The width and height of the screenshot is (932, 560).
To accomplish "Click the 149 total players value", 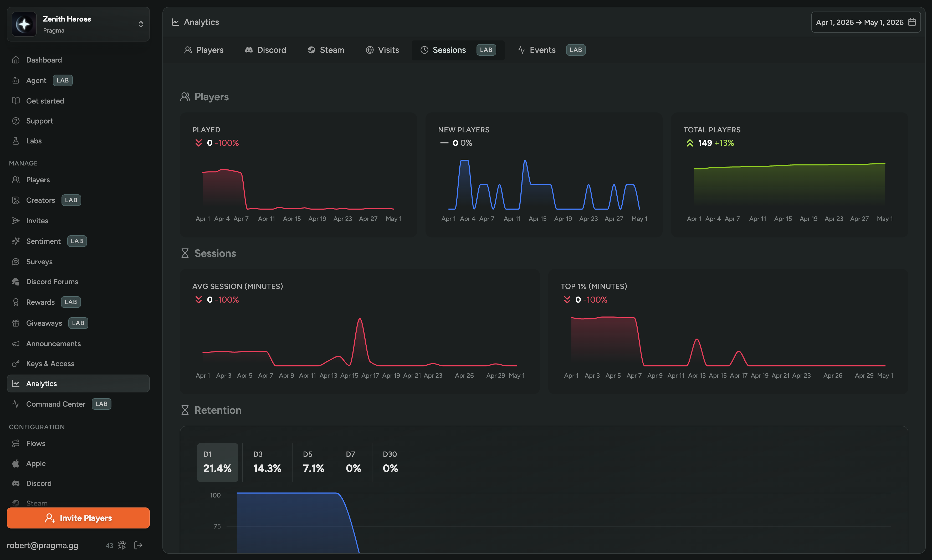I will (705, 143).
